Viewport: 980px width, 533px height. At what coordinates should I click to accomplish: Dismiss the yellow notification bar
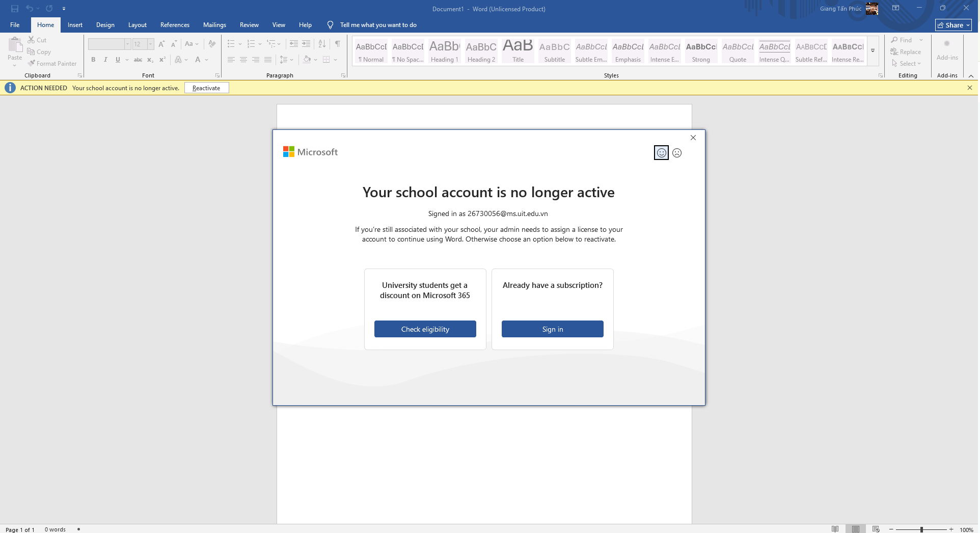click(x=970, y=88)
